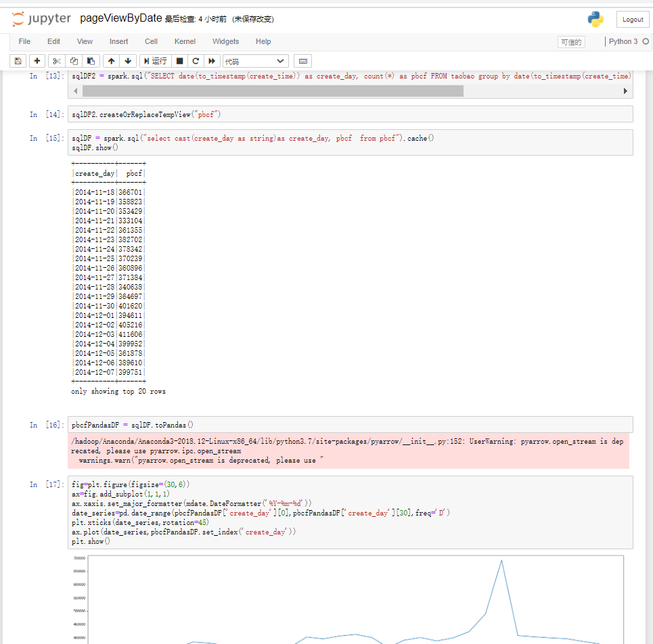Viewport: 653px width, 644px height.
Task: Click the 2014-11-18 row in output table
Action: click(109, 192)
